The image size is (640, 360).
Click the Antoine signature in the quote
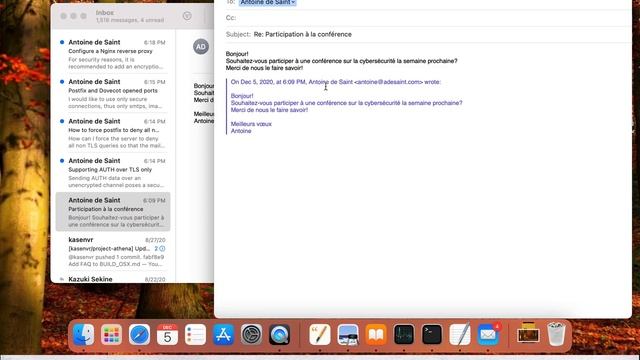[241, 131]
